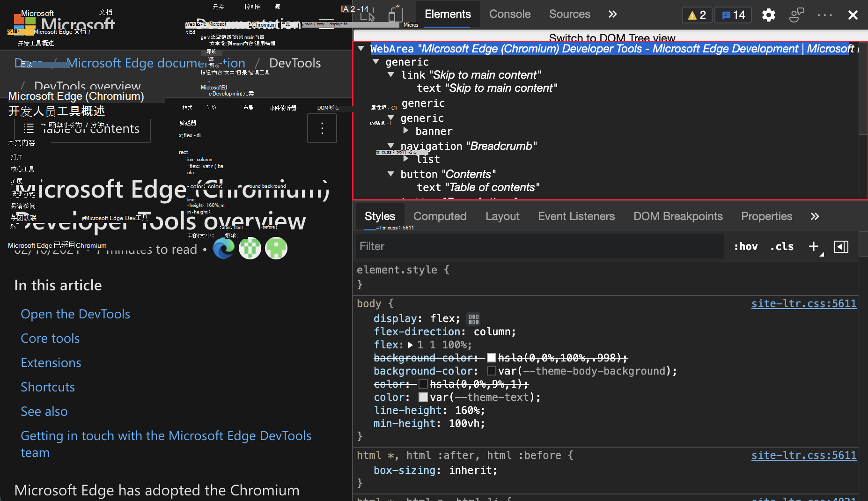Follow the Extensions article link

pyautogui.click(x=51, y=362)
